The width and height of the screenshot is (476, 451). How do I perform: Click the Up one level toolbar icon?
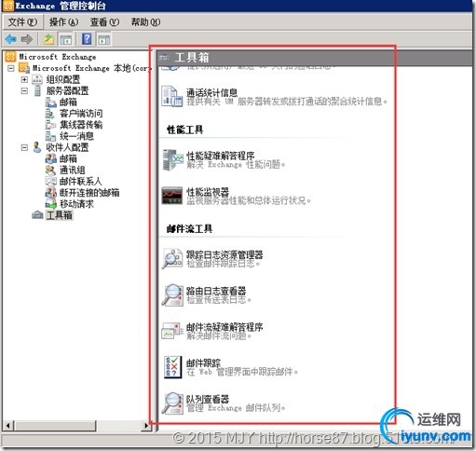pos(48,39)
